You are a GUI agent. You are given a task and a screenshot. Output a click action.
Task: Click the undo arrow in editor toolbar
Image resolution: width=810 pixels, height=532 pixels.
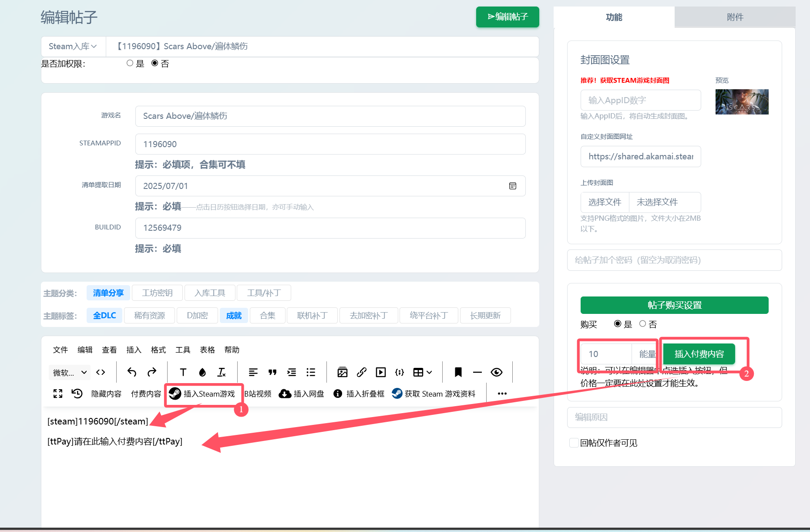pos(132,372)
